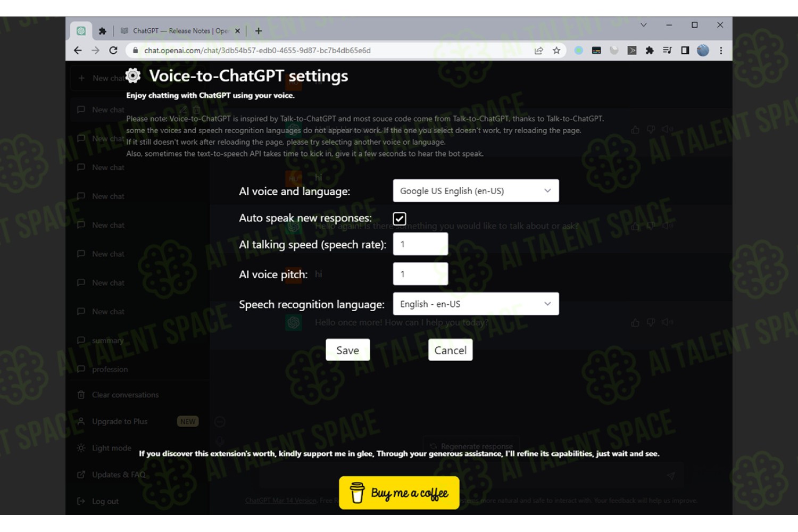Open the Extensions puzzle icon in toolbar

coord(650,51)
